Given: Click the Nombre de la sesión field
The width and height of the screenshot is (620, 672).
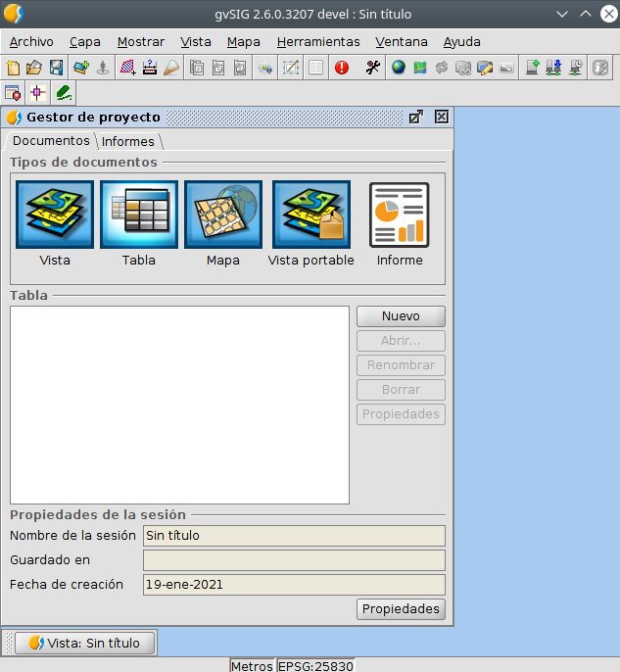Looking at the screenshot, I should (294, 536).
